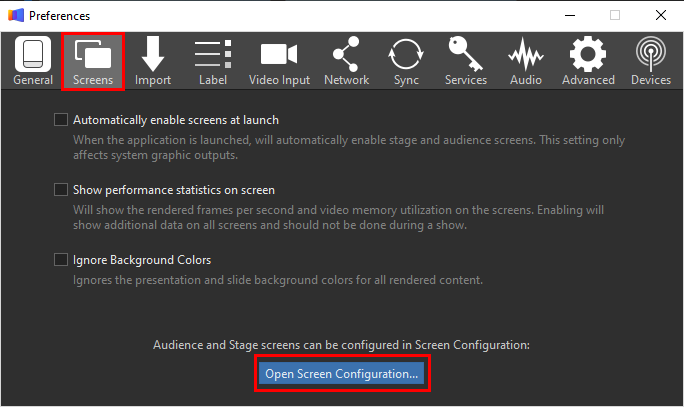Open the Sync preferences

pyautogui.click(x=406, y=61)
